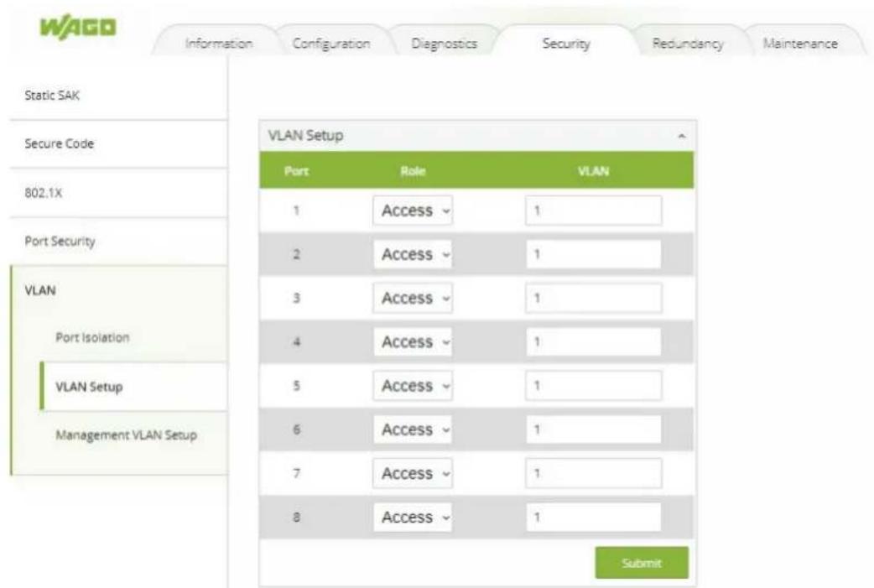Open the Role dropdown for port 8

413,518
